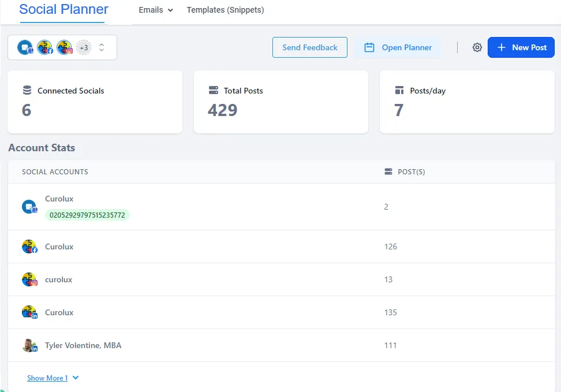
Task: Click the Tyler Volentine, MBA name
Action: pyautogui.click(x=83, y=345)
